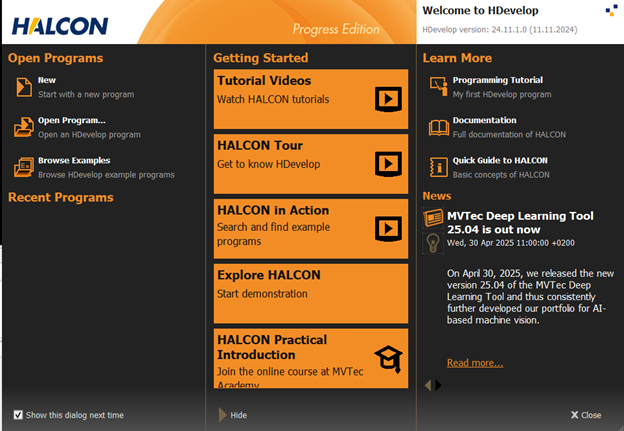Start the Explore HALCON demonstration
Image resolution: width=624 pixels, height=431 pixels.
(x=311, y=294)
